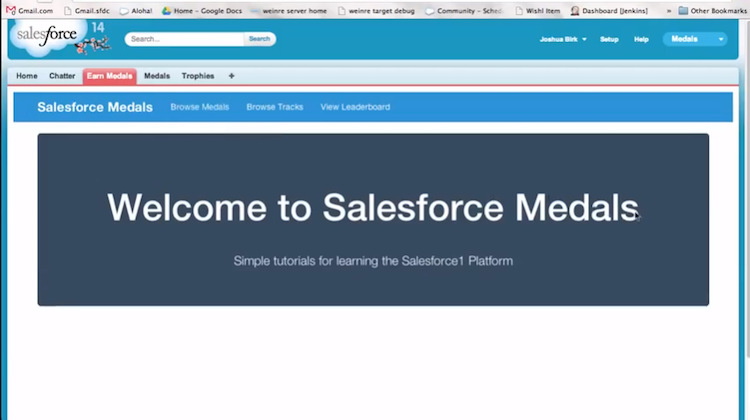Open the Community - Sched bookmark

click(463, 11)
